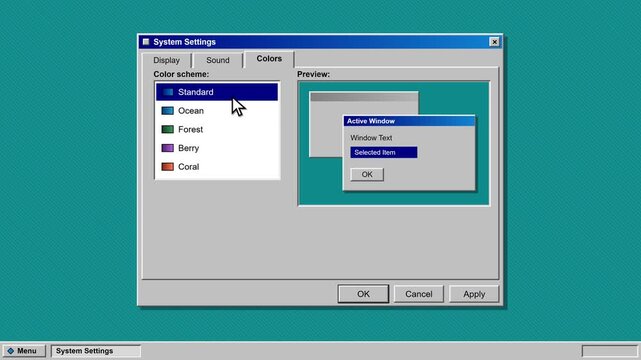
Task: Open the taskbar Menu button
Action: point(24,351)
